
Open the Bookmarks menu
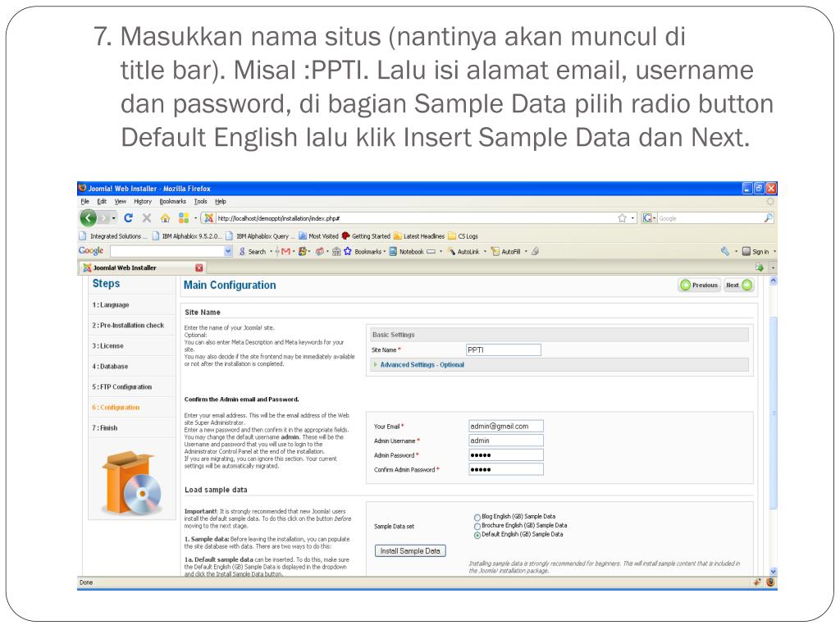pos(172,202)
